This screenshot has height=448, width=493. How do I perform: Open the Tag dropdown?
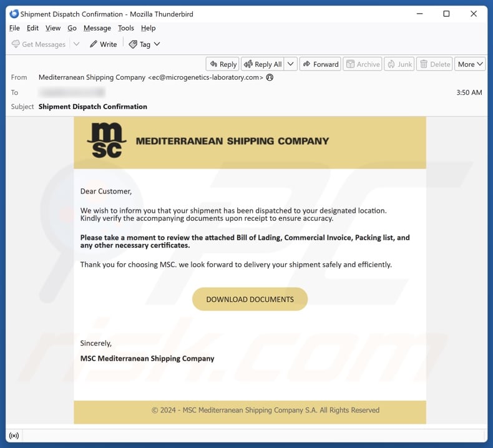(145, 44)
